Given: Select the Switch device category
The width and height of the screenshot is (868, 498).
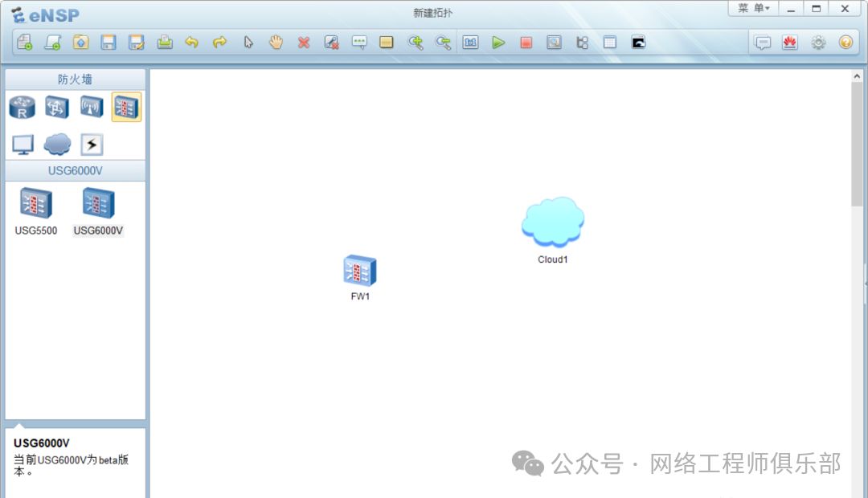Looking at the screenshot, I should tap(57, 107).
